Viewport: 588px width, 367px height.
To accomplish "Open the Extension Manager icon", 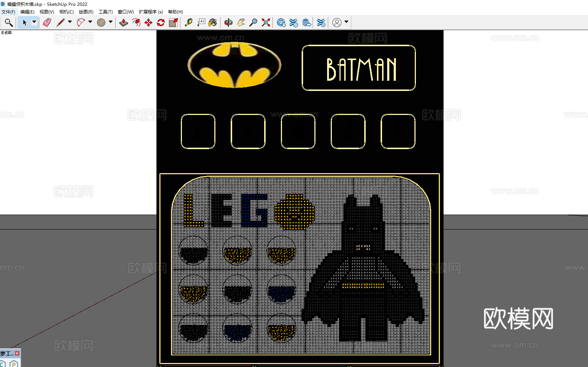I will pyautogui.click(x=321, y=23).
